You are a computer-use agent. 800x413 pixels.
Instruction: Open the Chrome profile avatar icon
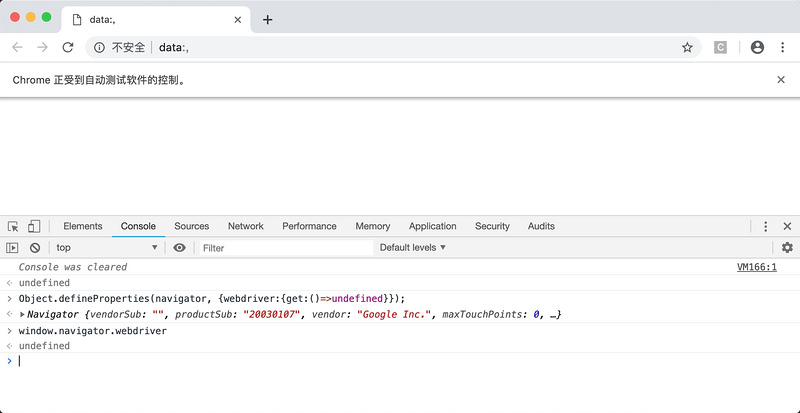757,47
